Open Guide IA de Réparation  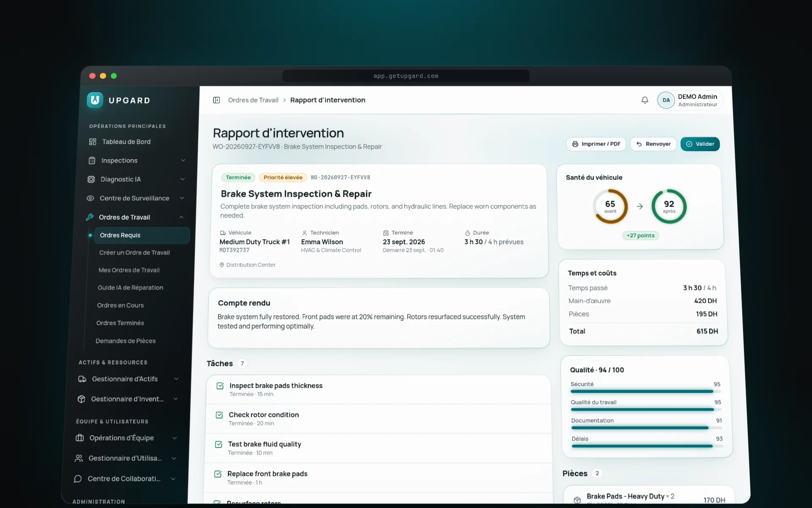130,287
